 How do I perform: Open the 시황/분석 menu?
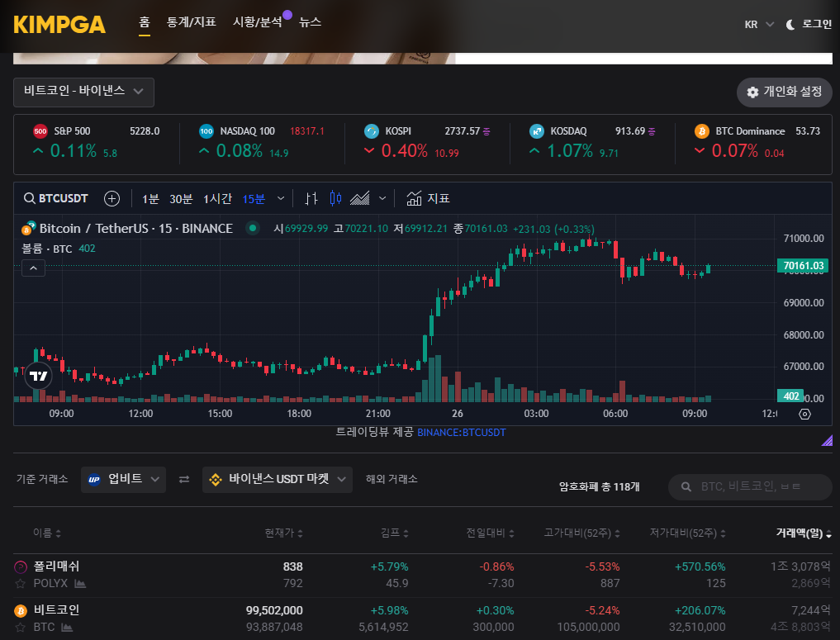click(257, 22)
